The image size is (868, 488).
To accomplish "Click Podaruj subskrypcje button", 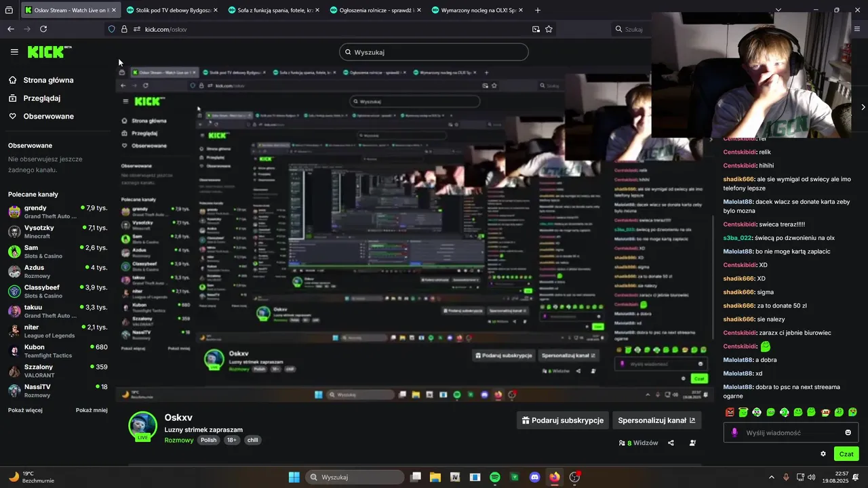I will (x=562, y=420).
